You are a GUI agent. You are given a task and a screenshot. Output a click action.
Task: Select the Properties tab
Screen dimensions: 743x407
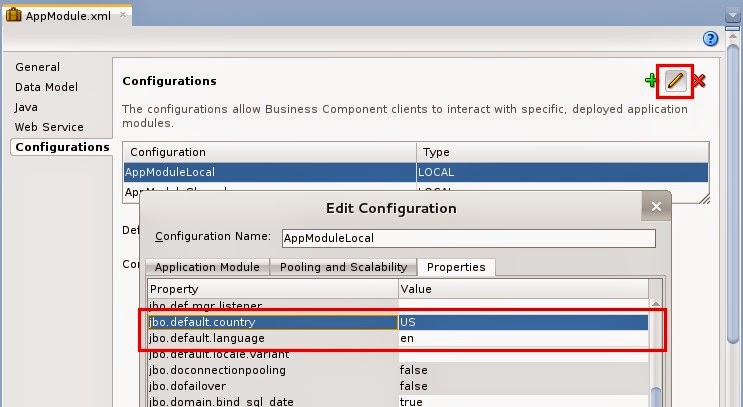pyautogui.click(x=455, y=267)
